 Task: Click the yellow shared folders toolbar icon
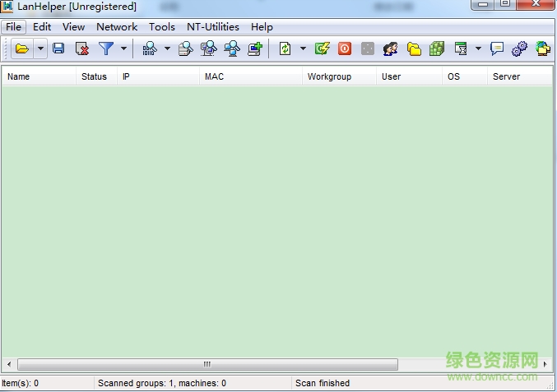pyautogui.click(x=414, y=48)
